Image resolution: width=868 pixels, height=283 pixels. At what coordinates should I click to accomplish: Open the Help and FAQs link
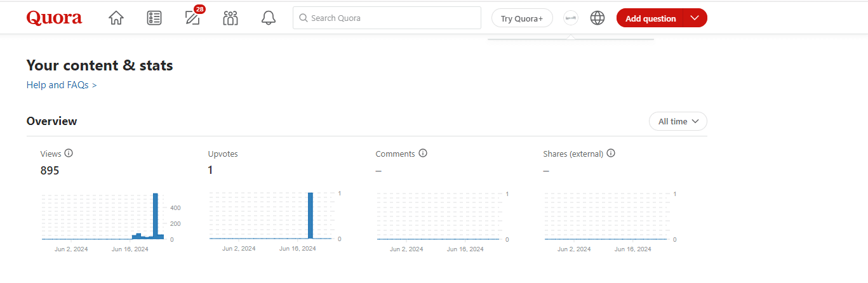pyautogui.click(x=62, y=84)
